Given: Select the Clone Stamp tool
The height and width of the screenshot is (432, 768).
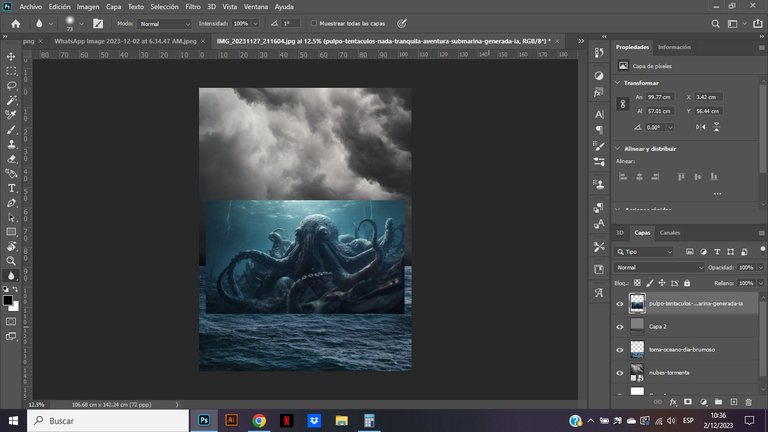Looking at the screenshot, I should [11, 144].
